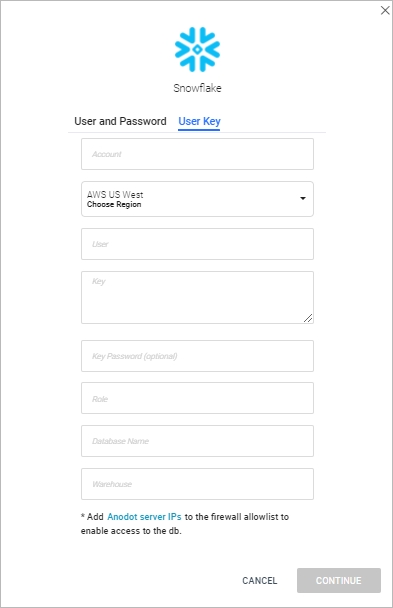Focus the Key text area

tap(197, 297)
